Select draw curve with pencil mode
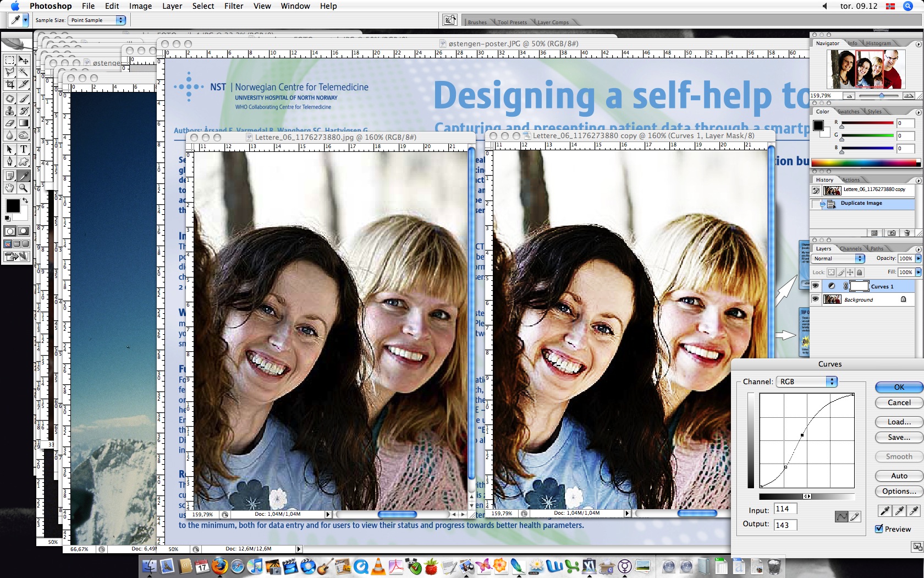 pyautogui.click(x=855, y=516)
